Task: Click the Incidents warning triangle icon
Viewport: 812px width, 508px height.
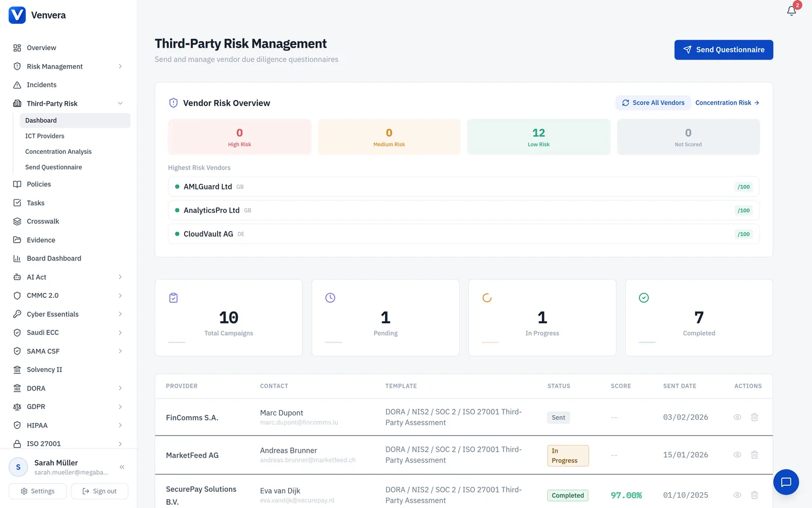Action: point(17,85)
